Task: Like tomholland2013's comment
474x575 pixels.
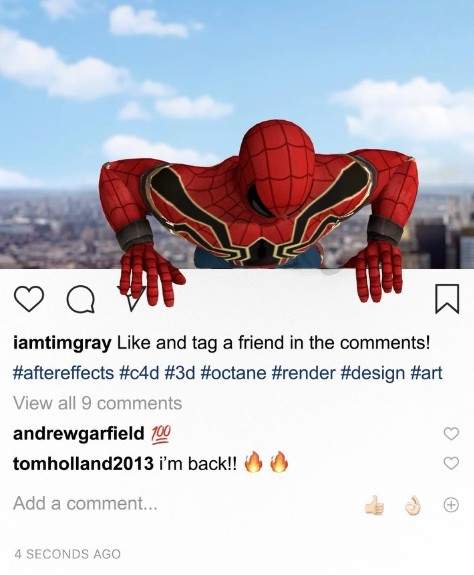Action: (451, 463)
